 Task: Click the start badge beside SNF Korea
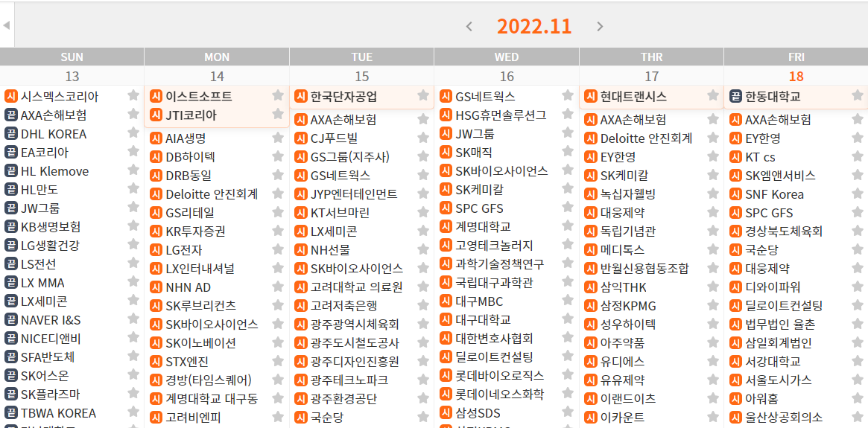click(x=735, y=194)
